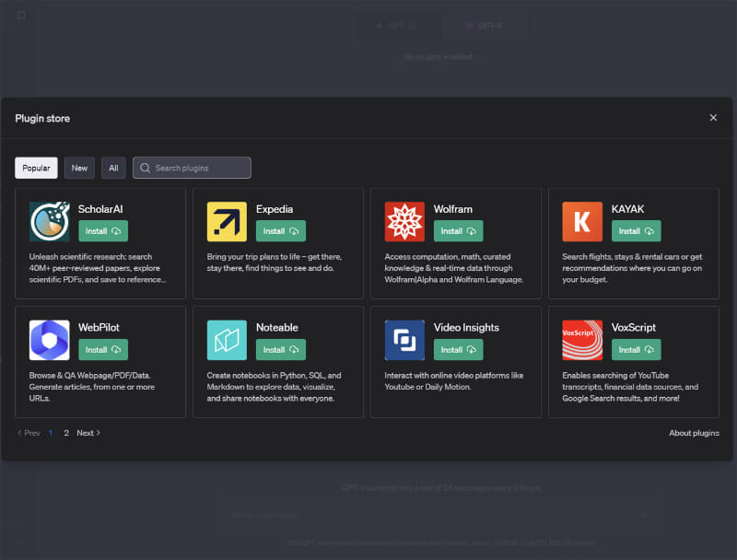The width and height of the screenshot is (737, 560).
Task: Switch to the New plugins tab
Action: [79, 168]
